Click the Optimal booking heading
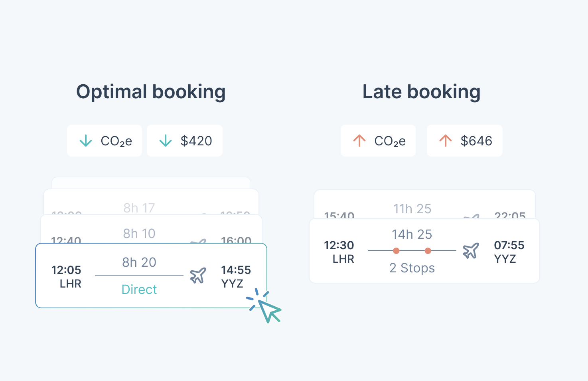This screenshot has width=588, height=381. click(x=151, y=92)
